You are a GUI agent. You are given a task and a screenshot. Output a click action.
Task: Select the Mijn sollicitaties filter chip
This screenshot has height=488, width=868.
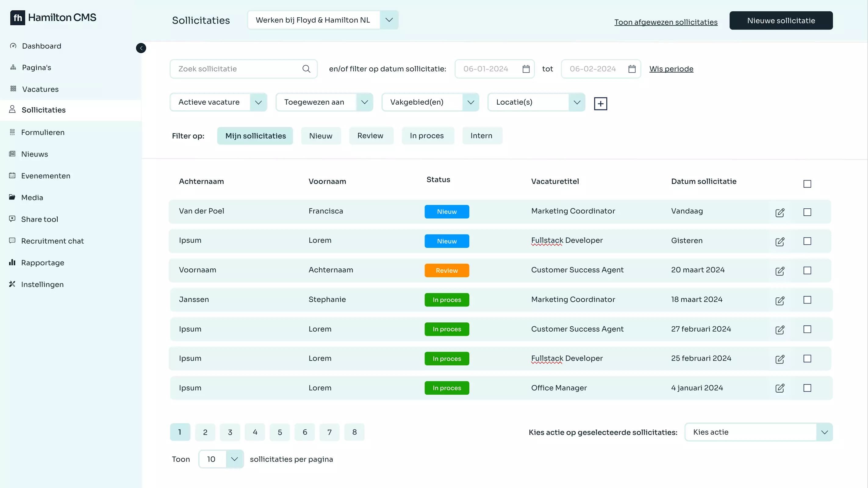[x=255, y=136]
